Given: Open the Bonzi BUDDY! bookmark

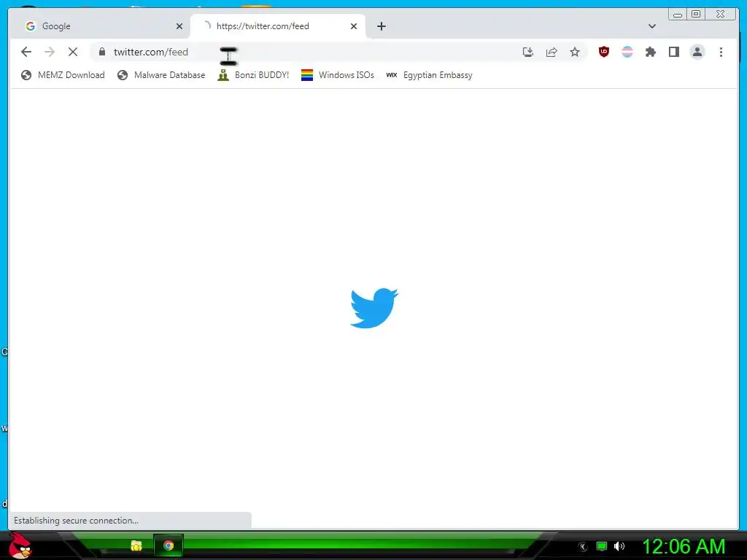Looking at the screenshot, I should tap(253, 75).
